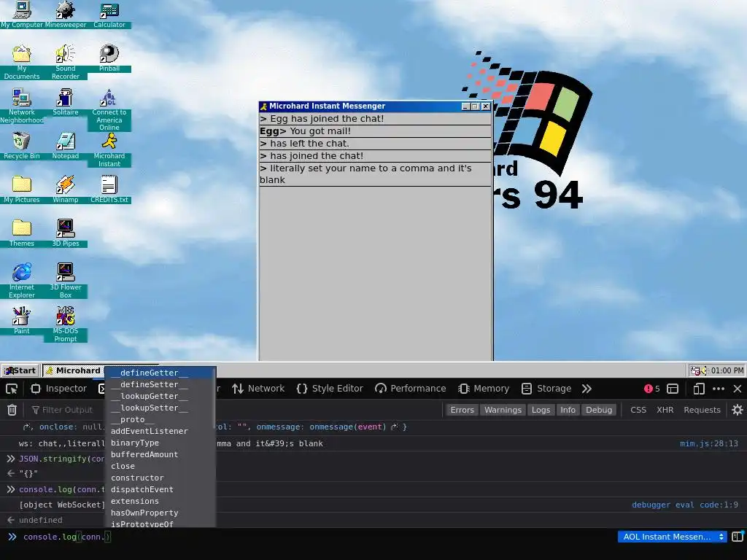Image resolution: width=747 pixels, height=560 pixels.
Task: Expand more devtools tabs chevron
Action: (587, 389)
